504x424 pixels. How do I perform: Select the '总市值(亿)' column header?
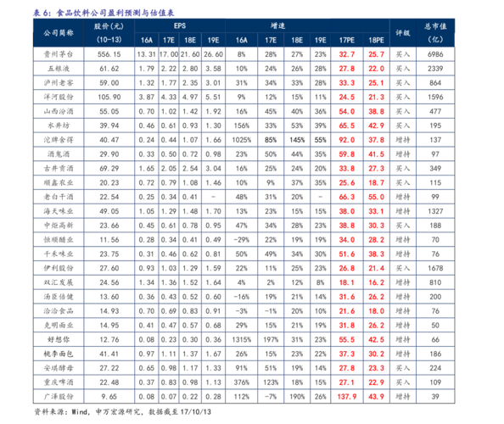[x=435, y=33]
